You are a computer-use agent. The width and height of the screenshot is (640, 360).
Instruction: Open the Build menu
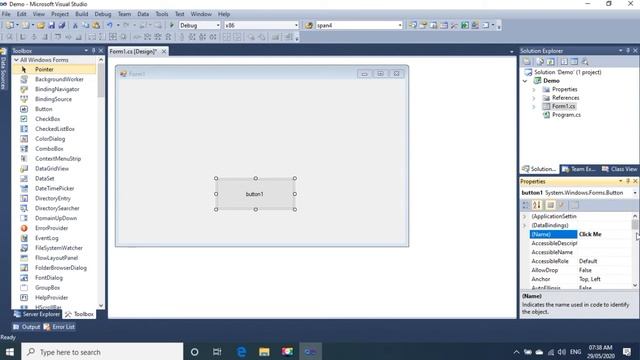point(82,14)
